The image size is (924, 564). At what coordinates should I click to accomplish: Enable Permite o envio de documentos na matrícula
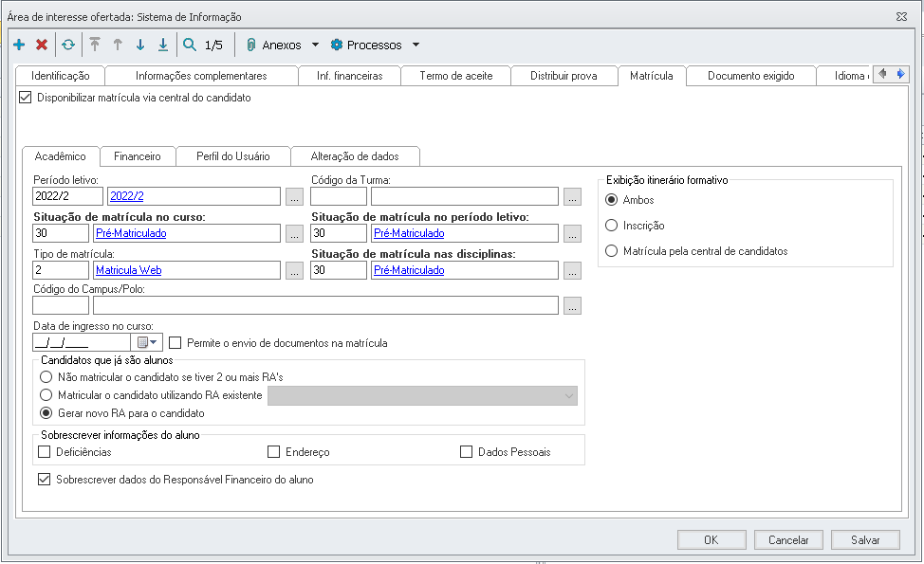(x=175, y=342)
